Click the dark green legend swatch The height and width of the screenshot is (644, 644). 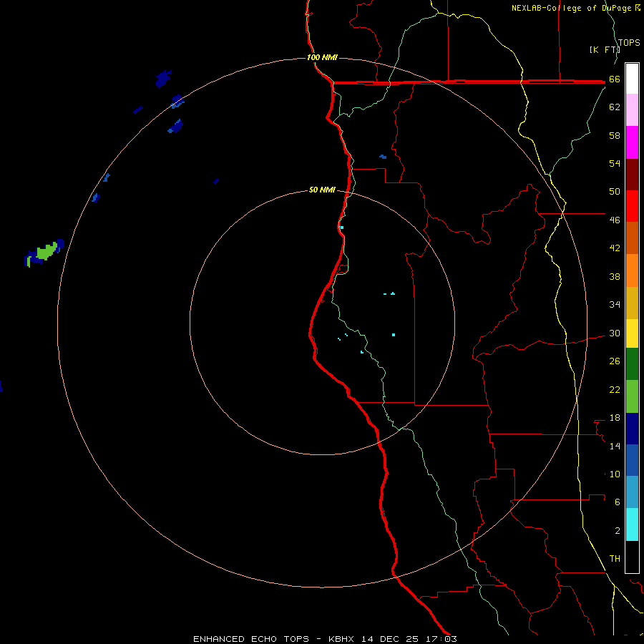[x=632, y=364]
